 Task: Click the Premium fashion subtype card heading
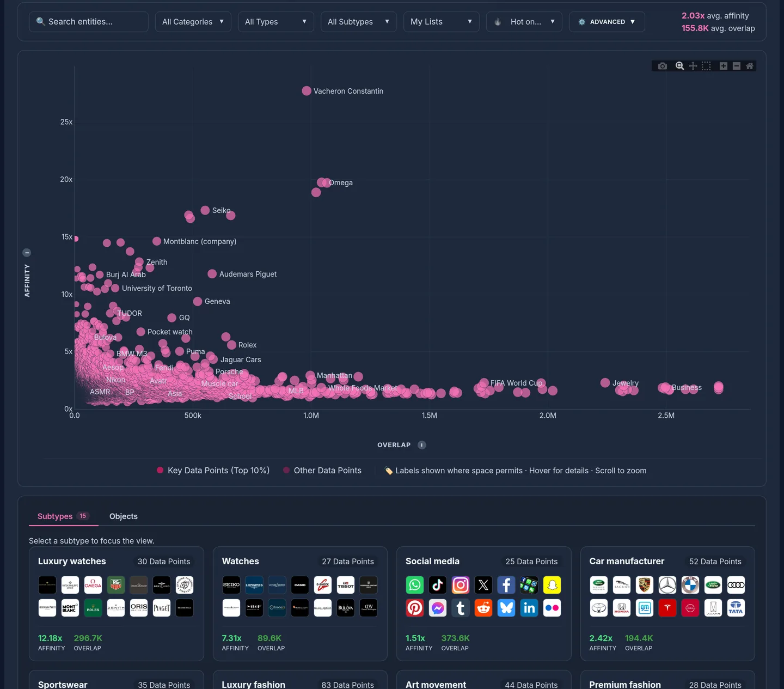[x=625, y=684]
